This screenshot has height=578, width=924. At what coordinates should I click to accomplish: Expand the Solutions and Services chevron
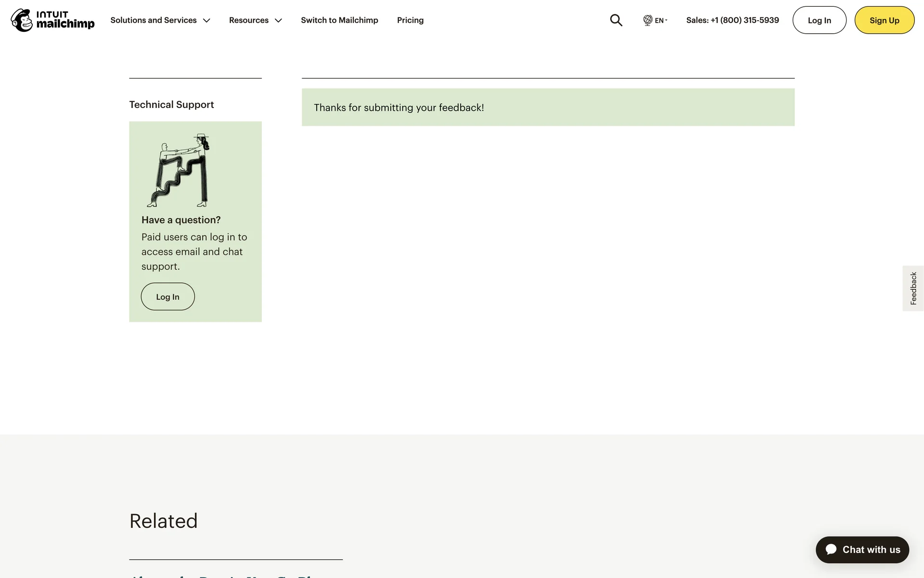click(206, 21)
